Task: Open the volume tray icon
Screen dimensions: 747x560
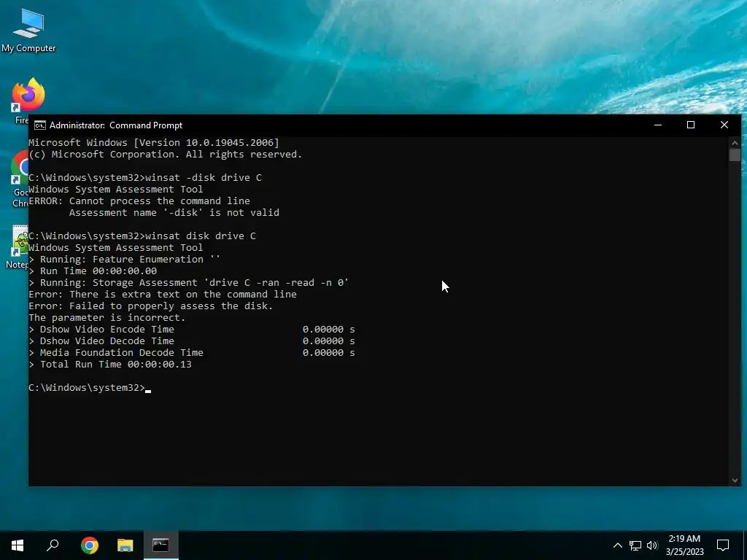Action: pyautogui.click(x=652, y=545)
